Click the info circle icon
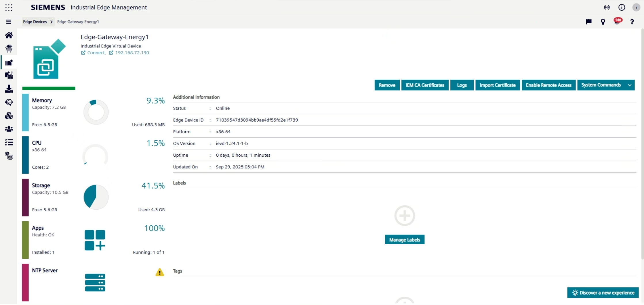Screen dimensions: 644x305 pos(622,7)
